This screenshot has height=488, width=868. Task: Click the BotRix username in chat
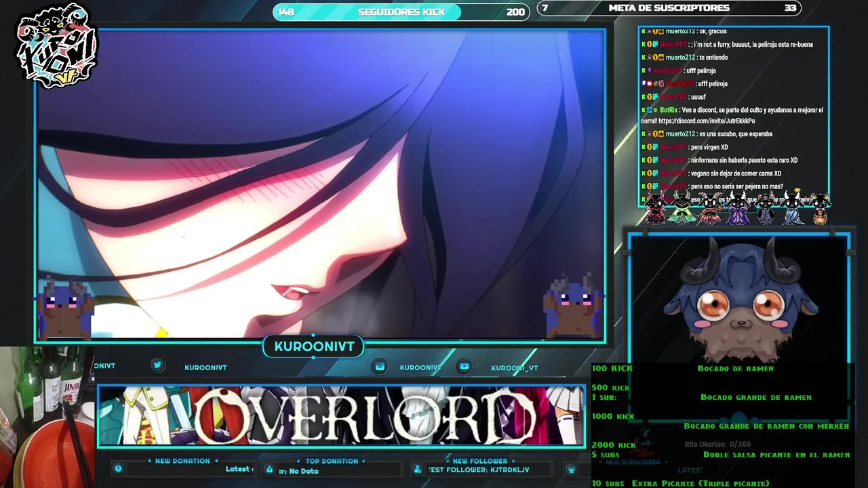(x=669, y=110)
